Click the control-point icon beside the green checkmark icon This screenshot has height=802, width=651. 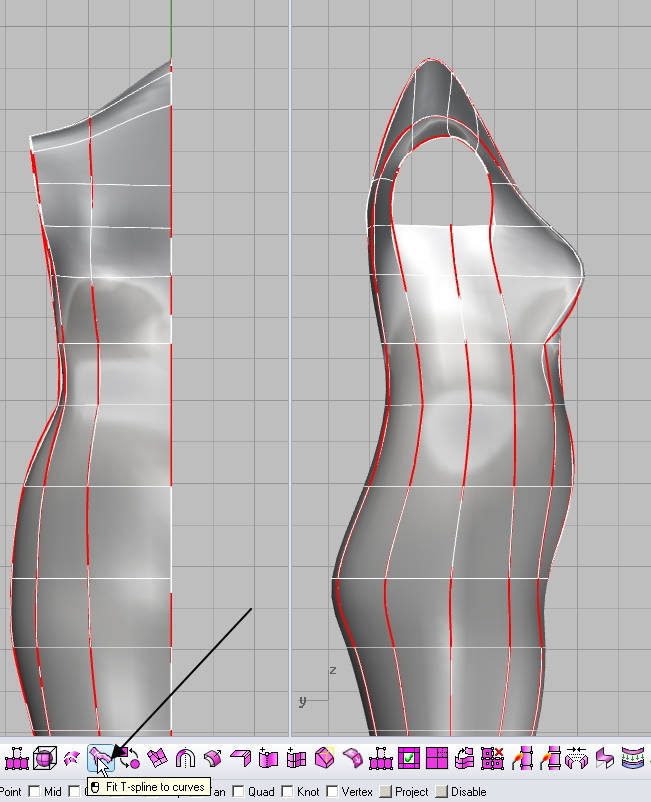pyautogui.click(x=380, y=758)
